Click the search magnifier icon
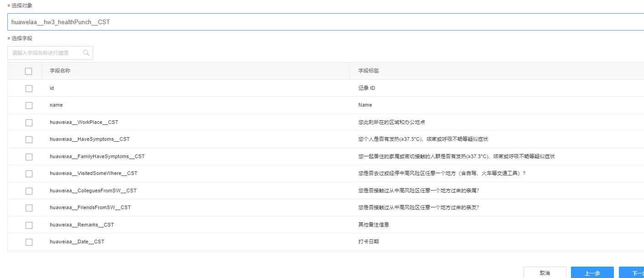The width and height of the screenshot is (644, 278). point(86,53)
